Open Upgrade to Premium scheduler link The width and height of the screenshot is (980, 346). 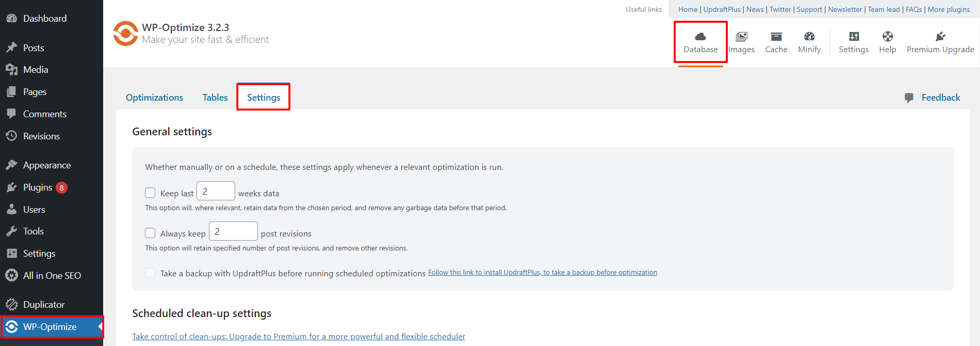click(x=299, y=337)
